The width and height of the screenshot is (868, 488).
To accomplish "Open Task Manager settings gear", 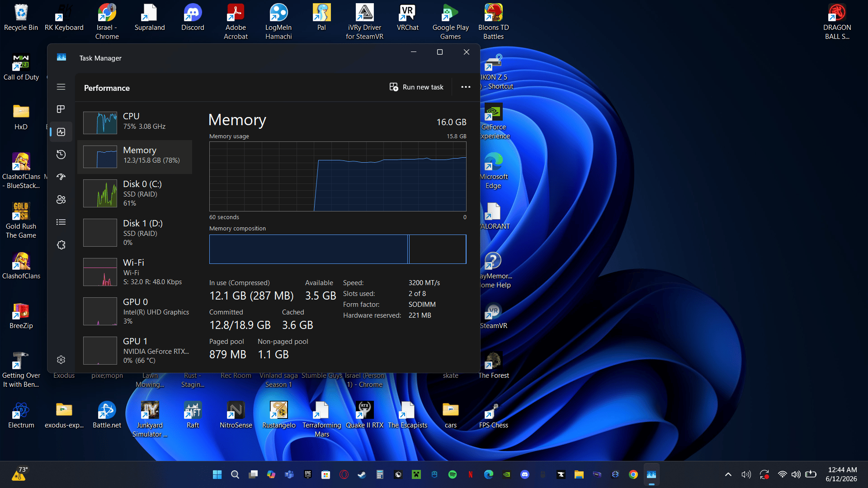I will (x=61, y=360).
